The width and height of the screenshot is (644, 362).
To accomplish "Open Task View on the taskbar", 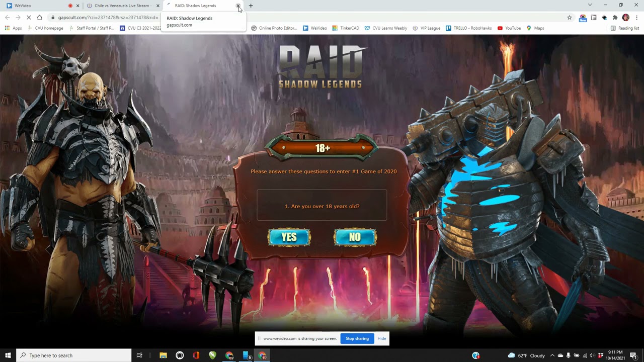I will coord(139,355).
